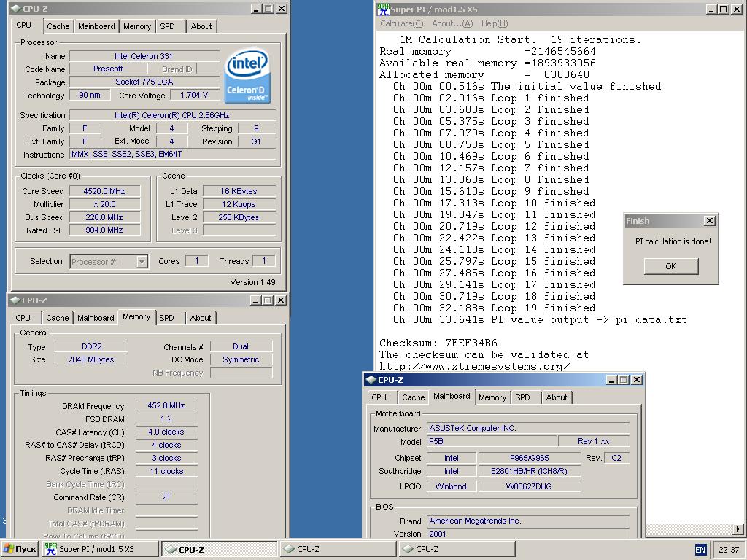Open SPD tab in the Mainboard CPU-Z window
747x560 pixels.
(x=522, y=397)
